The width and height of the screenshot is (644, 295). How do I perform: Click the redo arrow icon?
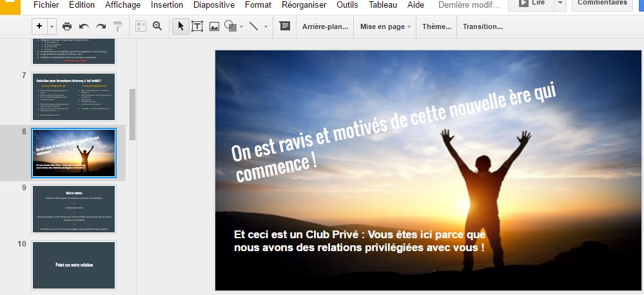tap(101, 26)
